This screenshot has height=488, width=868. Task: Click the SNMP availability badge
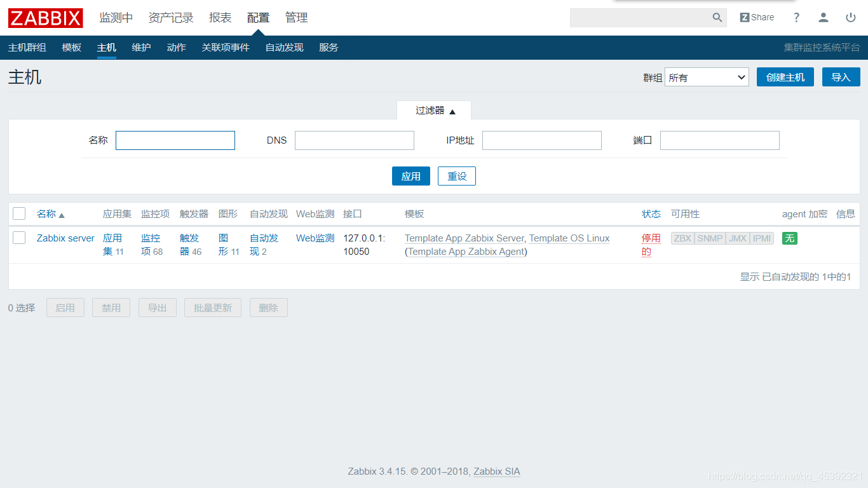click(710, 238)
